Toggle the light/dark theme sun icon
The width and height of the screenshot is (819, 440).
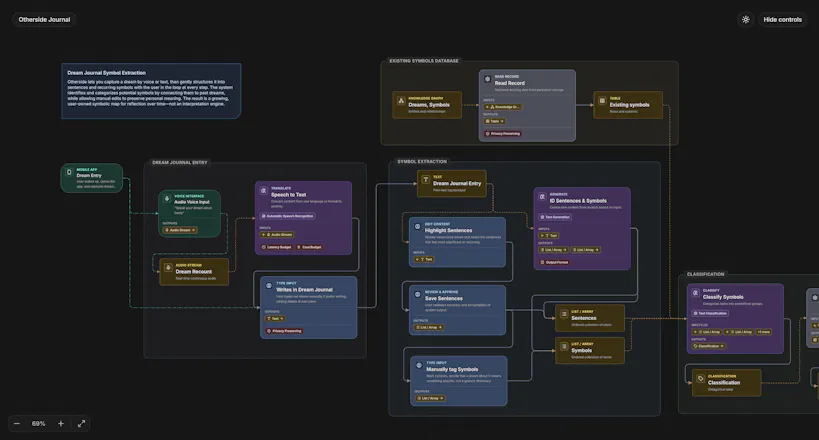tap(745, 19)
